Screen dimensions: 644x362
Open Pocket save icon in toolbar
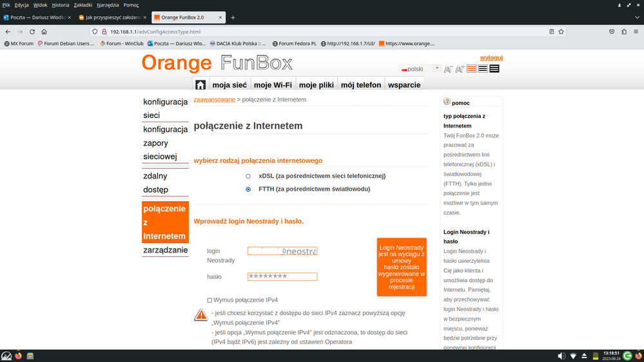click(612, 32)
